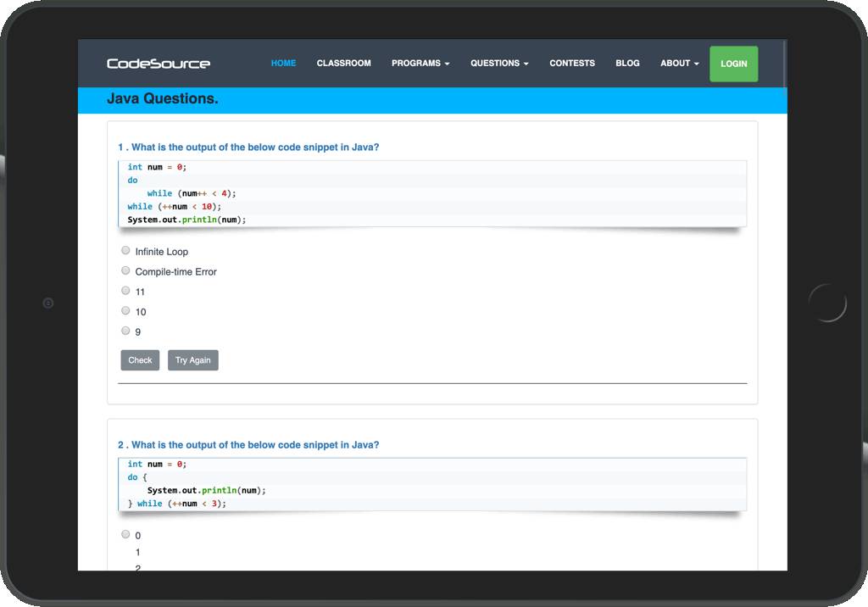Click the code line 'while (++num < 10);'
Image resolution: width=868 pixels, height=607 pixels.
175,207
